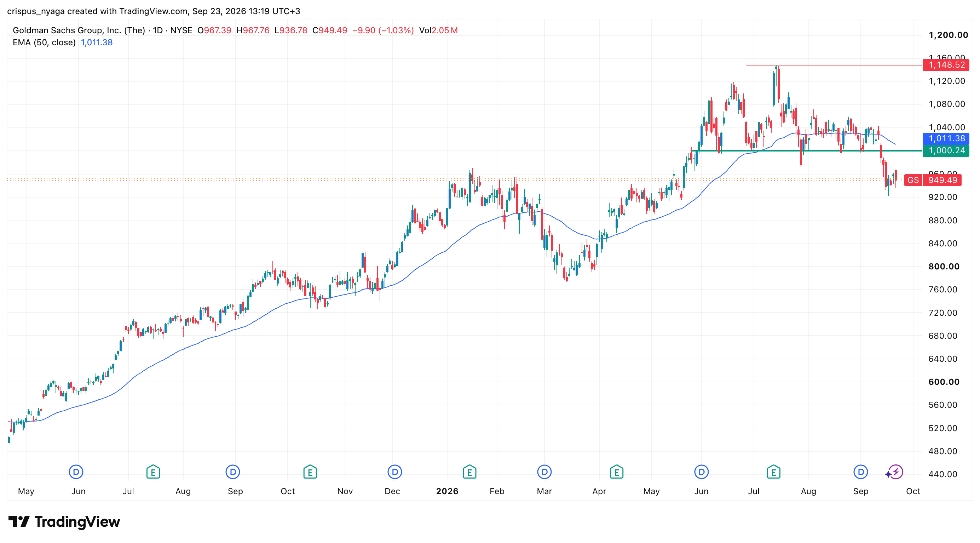Viewport: 980px width, 543px height.
Task: Select the EMA (50, close) legend
Action: pyautogui.click(x=44, y=42)
